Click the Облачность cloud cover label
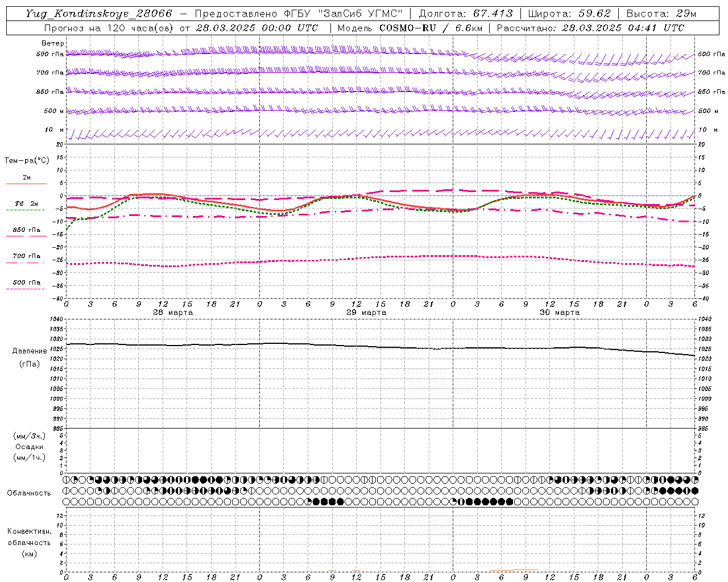The width and height of the screenshot is (728, 582). coord(29,493)
